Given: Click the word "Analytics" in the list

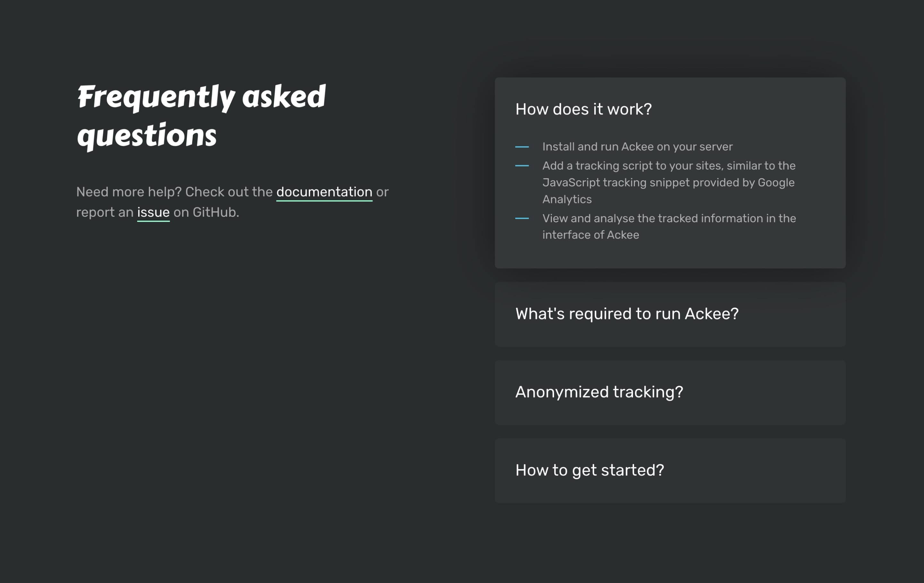Looking at the screenshot, I should (x=567, y=199).
